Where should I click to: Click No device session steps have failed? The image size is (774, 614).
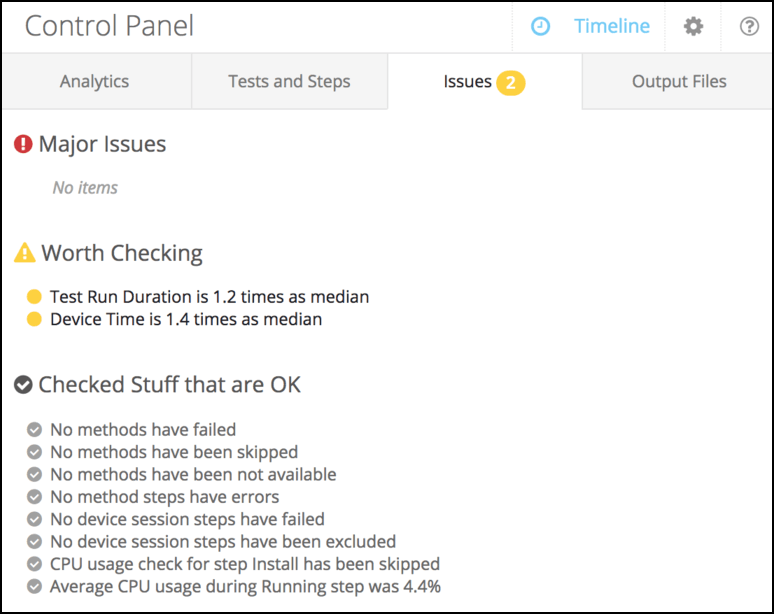pos(187,519)
